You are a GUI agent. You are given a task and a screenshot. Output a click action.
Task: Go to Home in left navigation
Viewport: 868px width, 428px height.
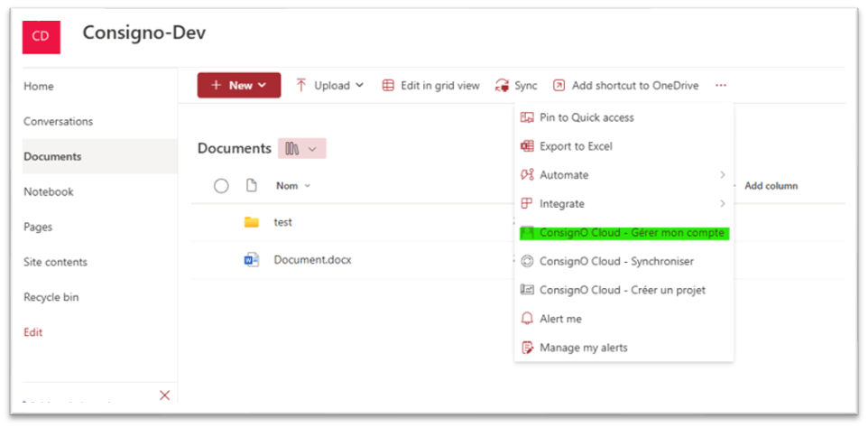[39, 87]
